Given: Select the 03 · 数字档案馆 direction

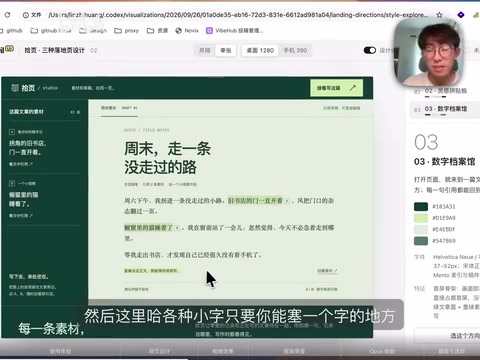Looking at the screenshot, I should click(x=445, y=109).
